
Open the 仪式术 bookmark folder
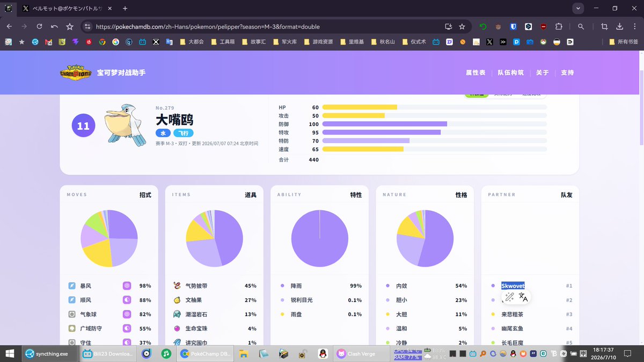[x=414, y=42]
